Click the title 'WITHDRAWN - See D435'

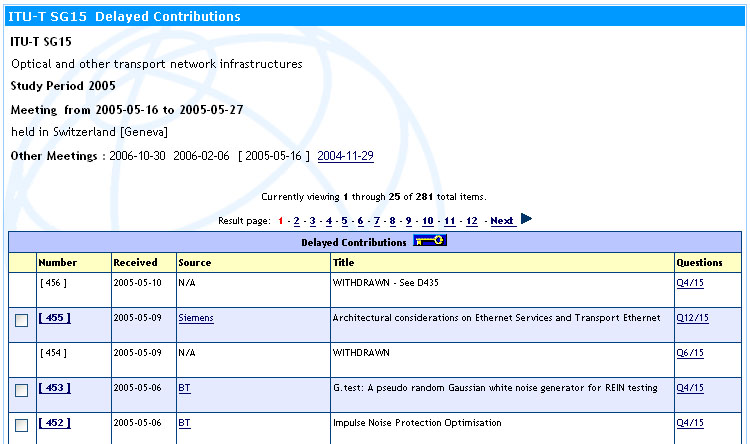[x=386, y=283]
